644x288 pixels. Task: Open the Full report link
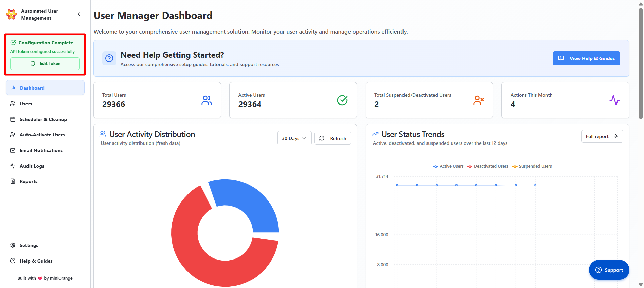coord(602,136)
